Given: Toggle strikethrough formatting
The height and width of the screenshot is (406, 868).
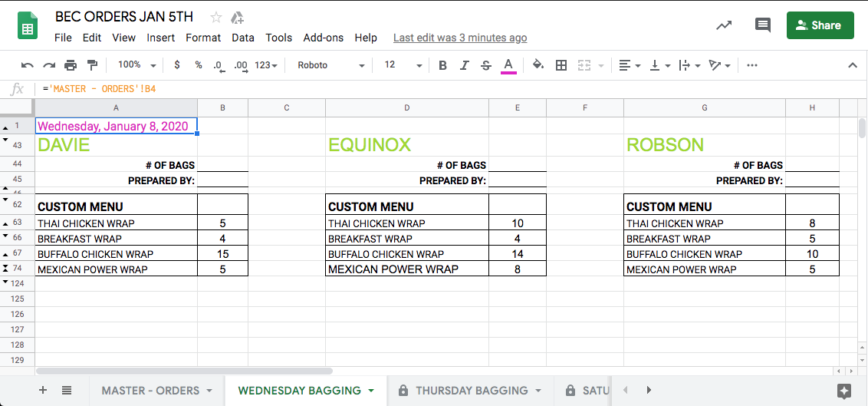Looking at the screenshot, I should pyautogui.click(x=485, y=65).
